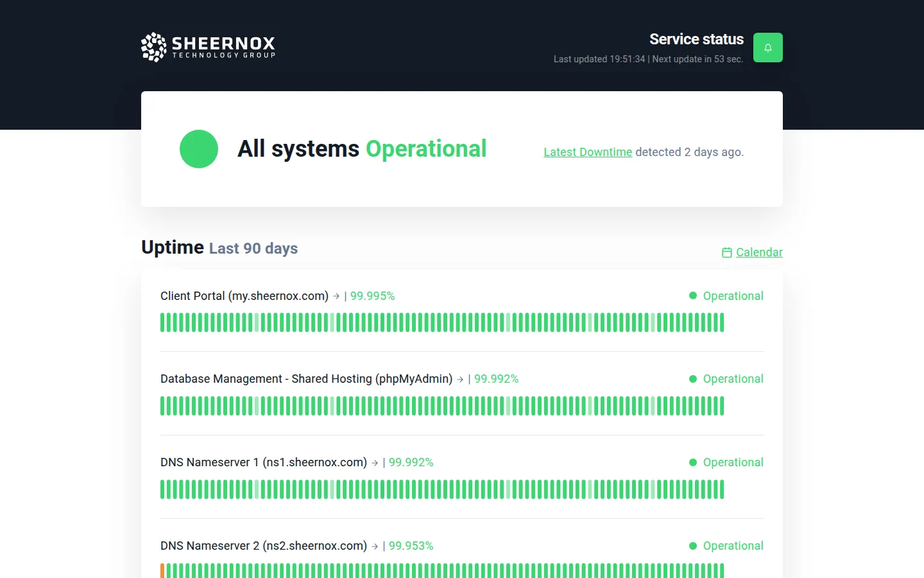Click the Last updated timestamp text
Image resolution: width=924 pixels, height=578 pixels.
point(648,59)
